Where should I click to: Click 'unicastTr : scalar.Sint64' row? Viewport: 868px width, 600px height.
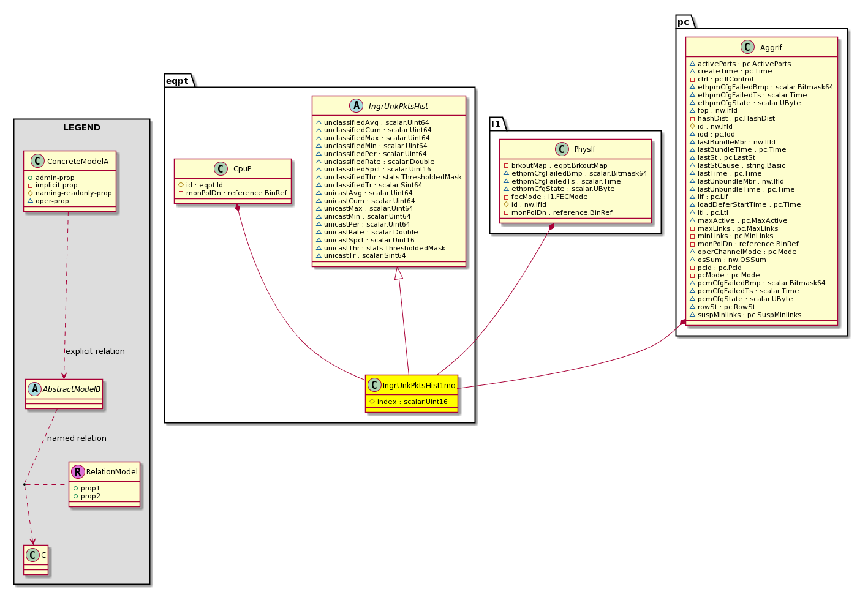pyautogui.click(x=364, y=255)
